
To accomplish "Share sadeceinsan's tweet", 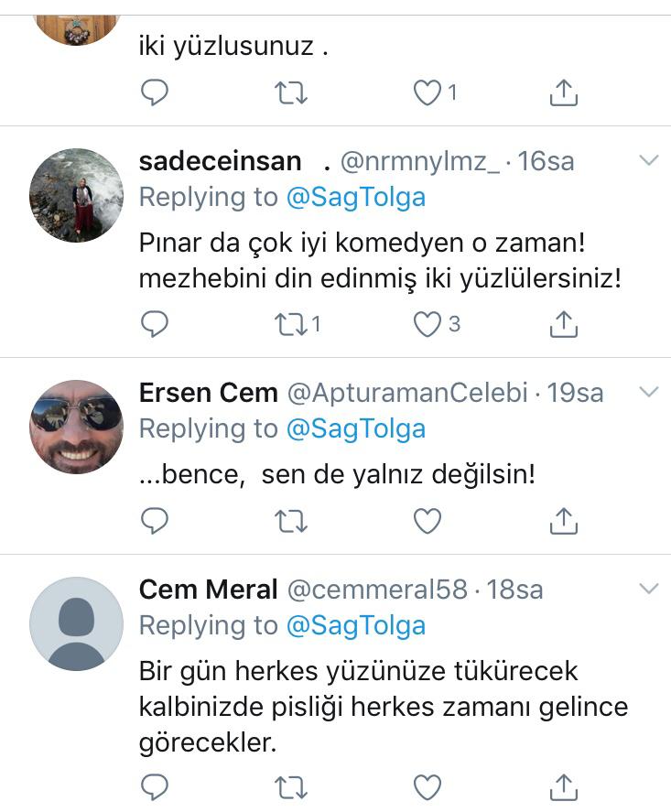I will coord(564,324).
